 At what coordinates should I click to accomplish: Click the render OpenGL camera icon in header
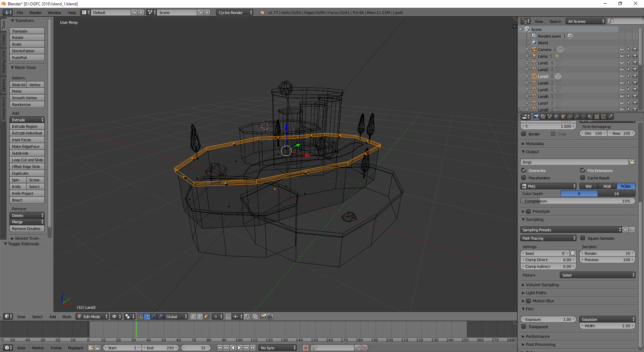[x=263, y=316]
